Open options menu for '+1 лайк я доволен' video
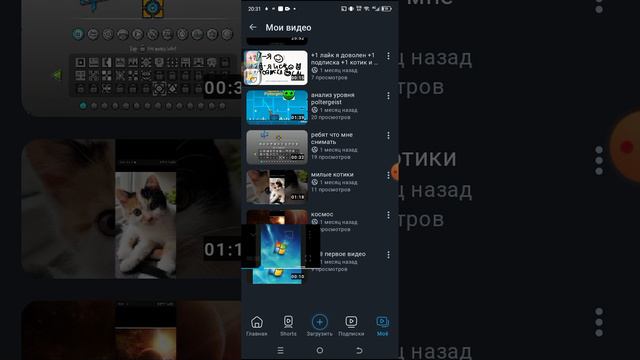Viewport: 640px width, 360px height. 388,56
